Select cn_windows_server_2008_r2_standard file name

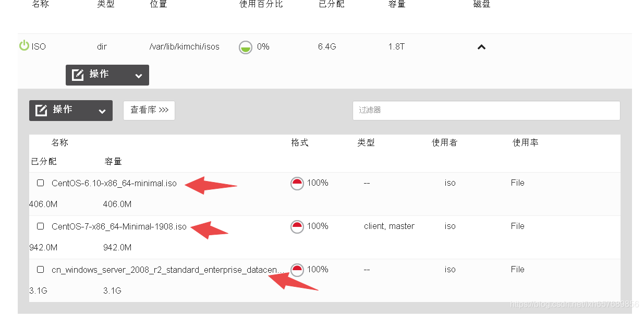168,270
